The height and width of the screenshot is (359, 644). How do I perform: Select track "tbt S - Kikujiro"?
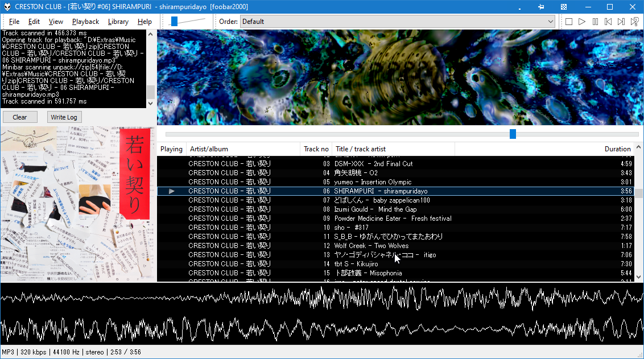click(x=395, y=264)
